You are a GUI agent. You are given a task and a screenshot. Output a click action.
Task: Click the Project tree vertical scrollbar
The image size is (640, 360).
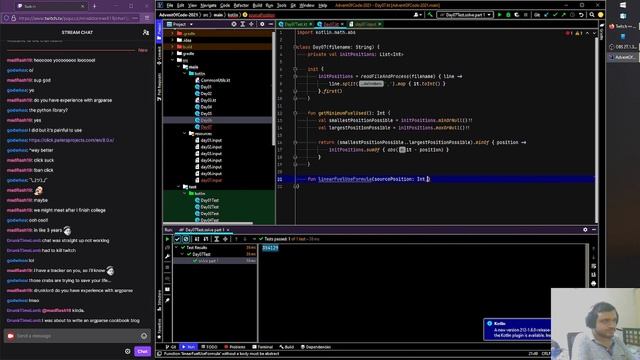coord(273,89)
